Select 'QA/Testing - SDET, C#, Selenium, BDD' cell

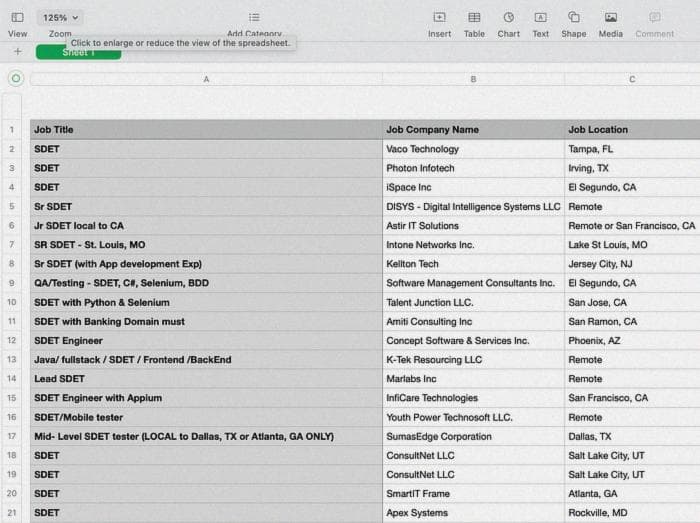pos(206,283)
